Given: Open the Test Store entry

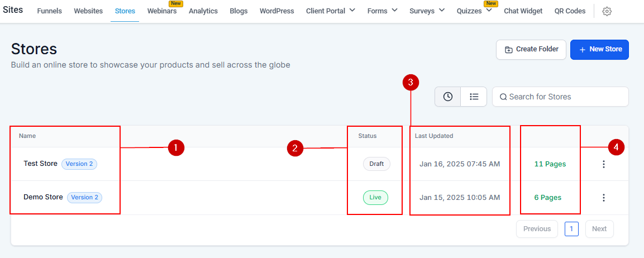Looking at the screenshot, I should click(40, 164).
